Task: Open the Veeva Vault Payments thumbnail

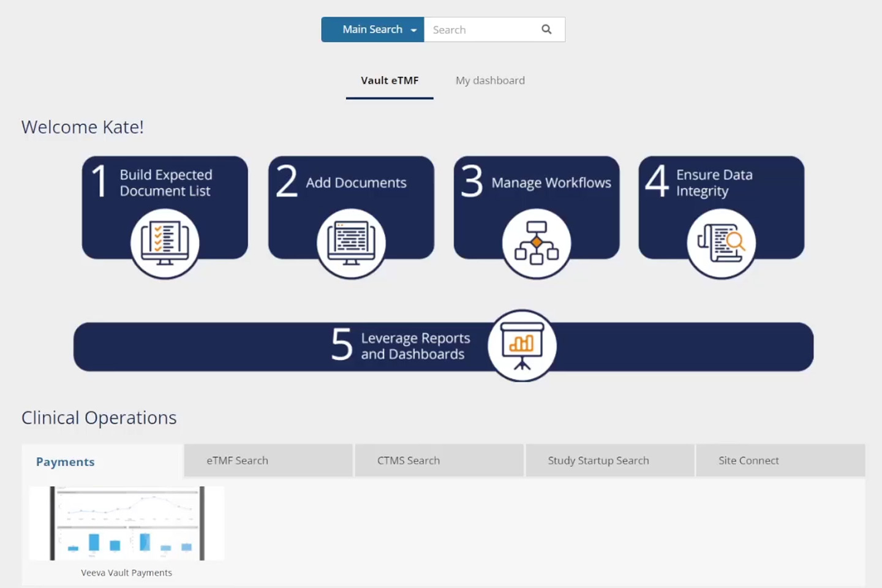Action: [127, 523]
